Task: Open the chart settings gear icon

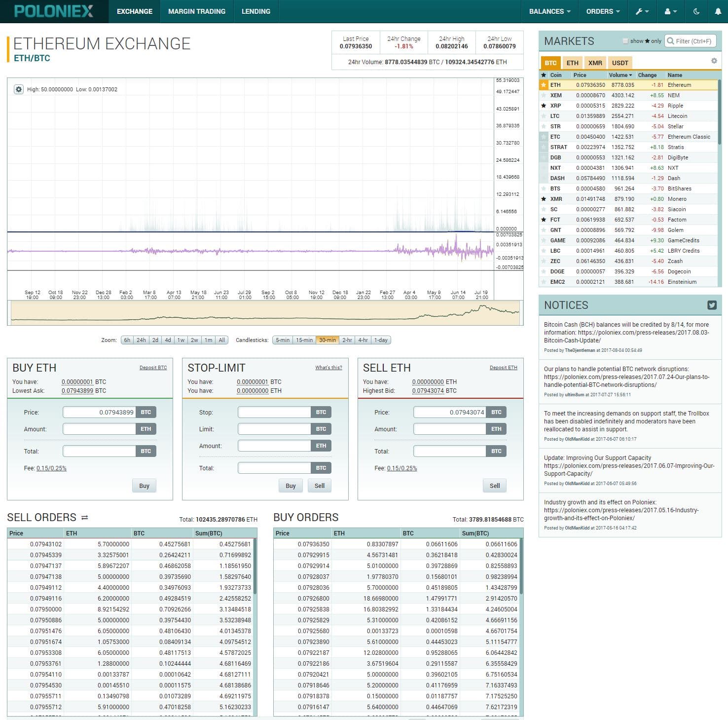Action: point(19,89)
